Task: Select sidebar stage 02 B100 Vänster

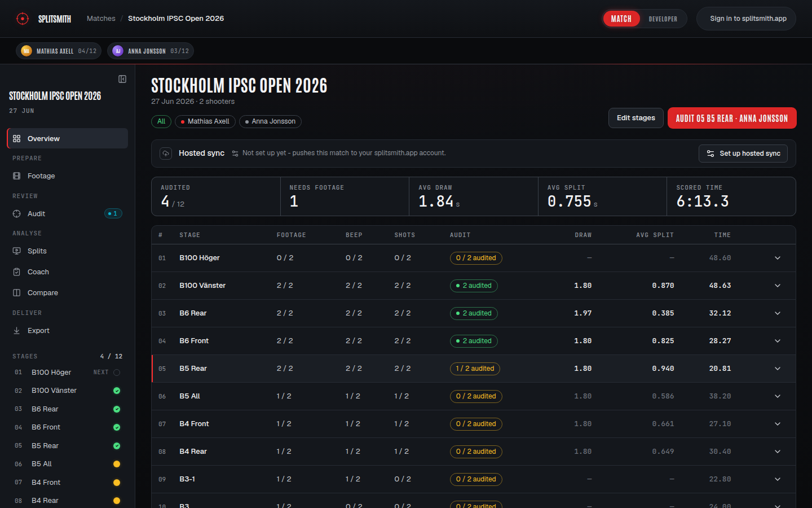Action: [68, 391]
